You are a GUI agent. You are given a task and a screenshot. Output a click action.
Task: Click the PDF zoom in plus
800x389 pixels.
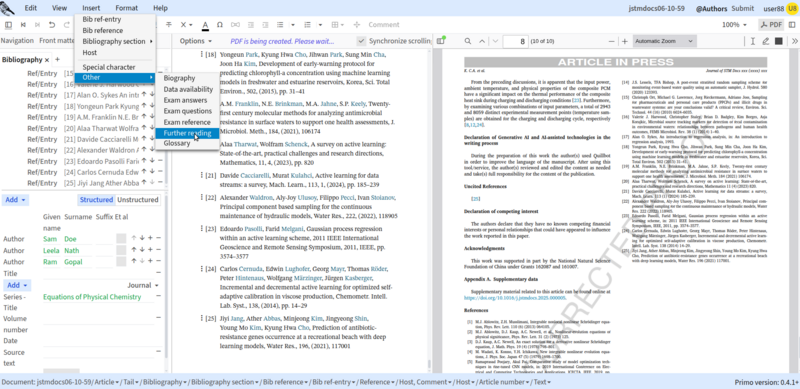pyautogui.click(x=624, y=41)
